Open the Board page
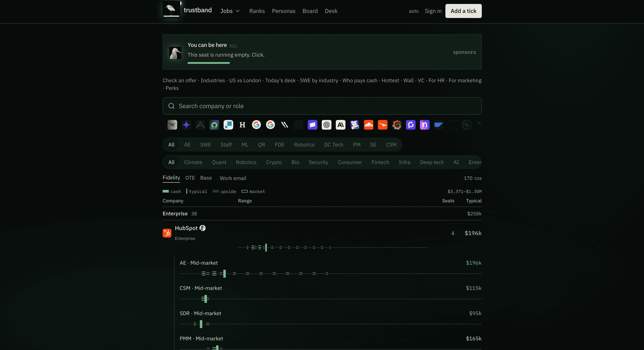The height and width of the screenshot is (350, 644). 310,11
